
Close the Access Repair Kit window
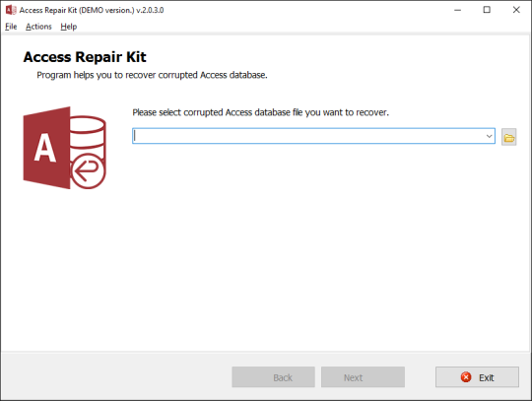[x=516, y=10]
